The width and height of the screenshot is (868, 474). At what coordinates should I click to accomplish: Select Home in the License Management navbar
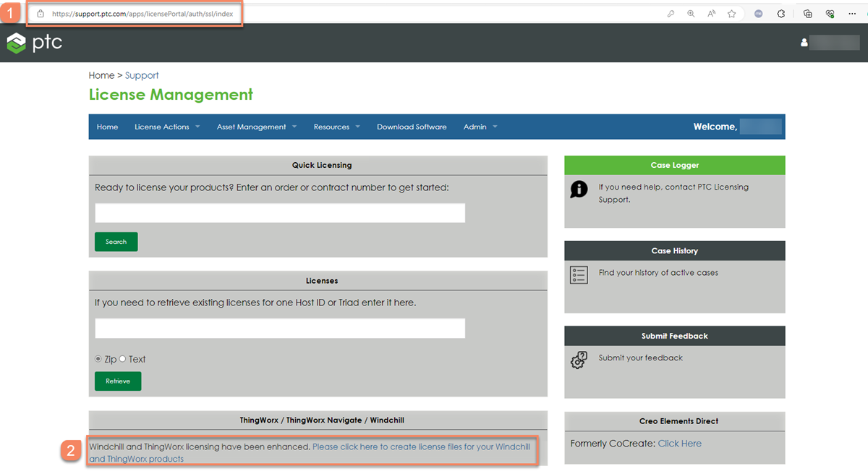pos(107,127)
